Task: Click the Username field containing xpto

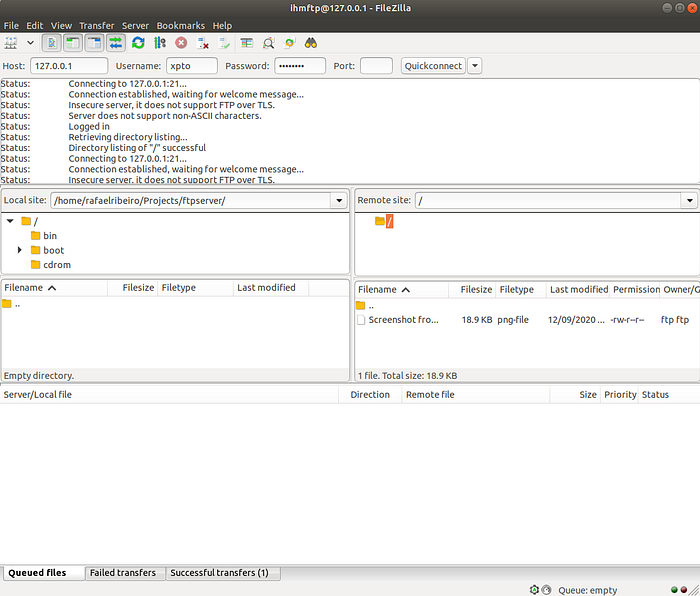Action: (x=192, y=66)
